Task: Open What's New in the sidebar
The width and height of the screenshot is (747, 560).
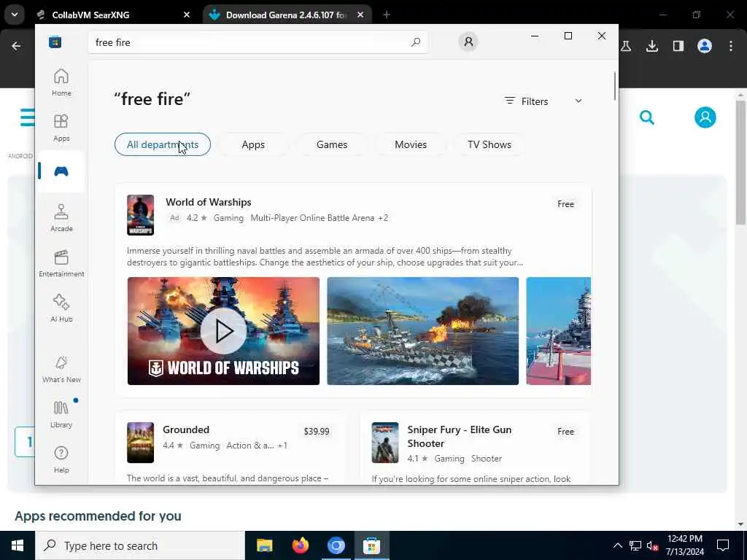Action: click(61, 369)
